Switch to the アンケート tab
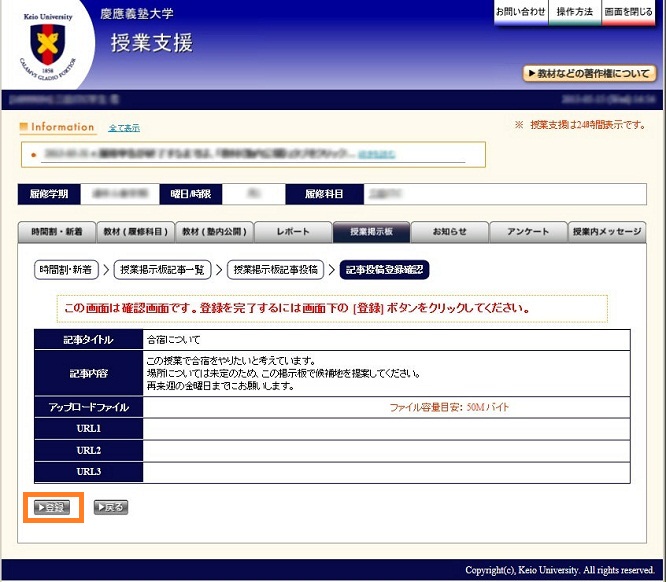This screenshot has width=666, height=582. tap(527, 232)
